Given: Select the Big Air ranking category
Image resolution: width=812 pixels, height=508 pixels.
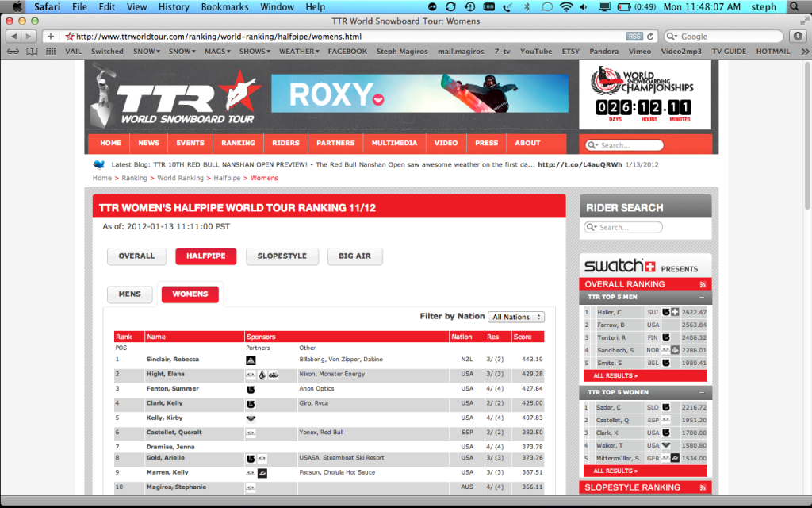Looking at the screenshot, I should coord(354,256).
